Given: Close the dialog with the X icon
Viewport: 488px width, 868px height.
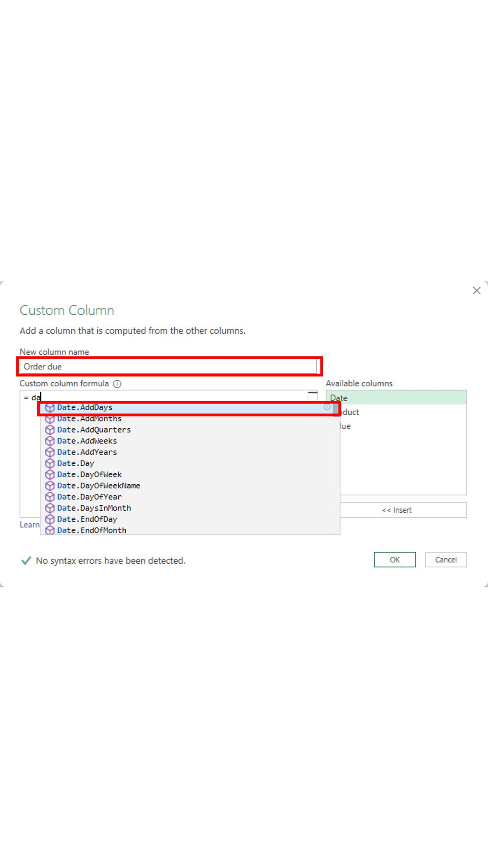Looking at the screenshot, I should [476, 291].
